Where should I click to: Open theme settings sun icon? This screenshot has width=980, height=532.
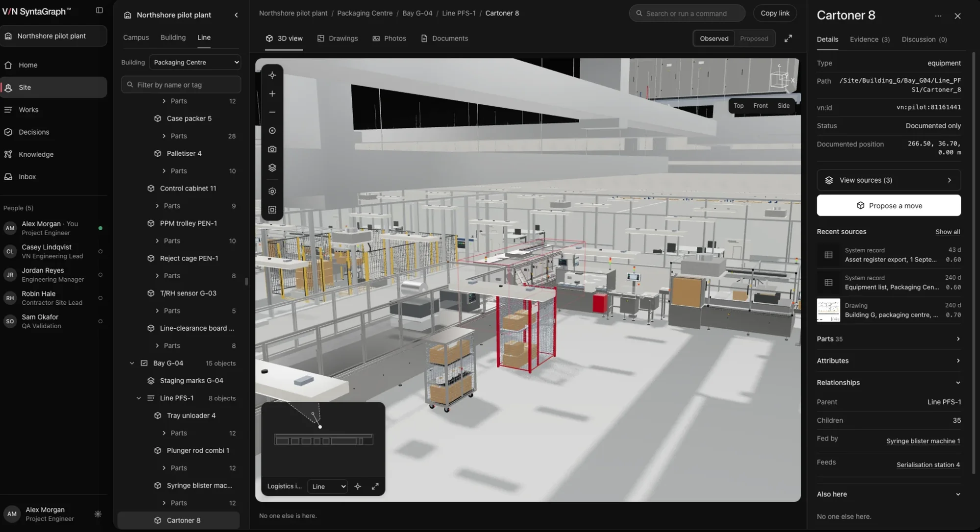[x=98, y=514]
